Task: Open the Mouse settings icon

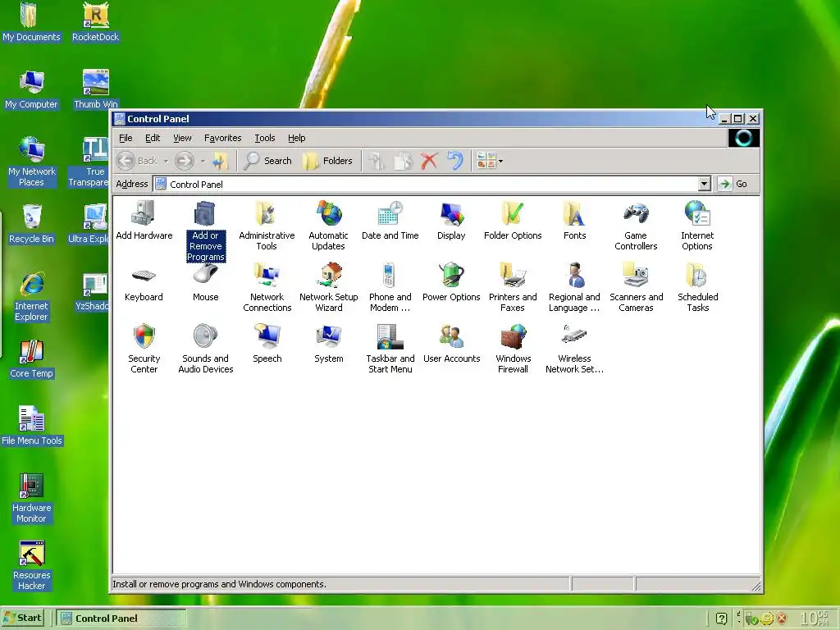Action: pos(205,282)
